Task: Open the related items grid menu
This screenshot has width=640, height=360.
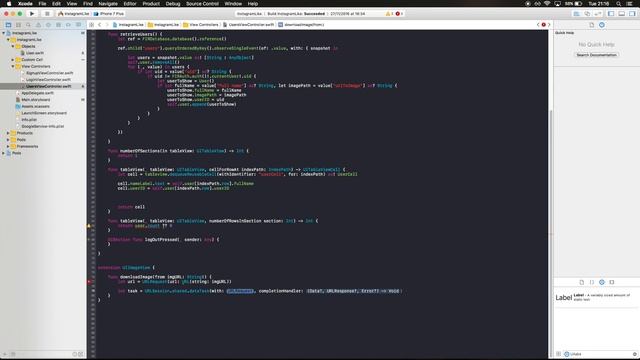Action: 91,25
